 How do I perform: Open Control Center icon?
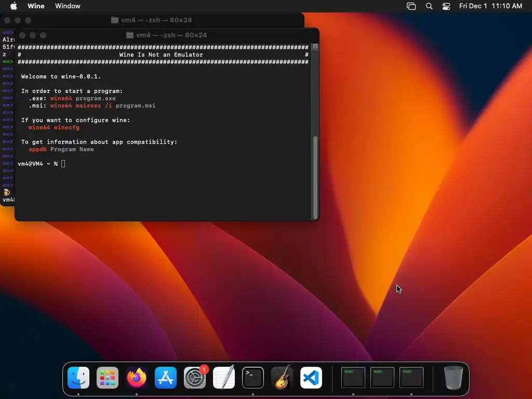pyautogui.click(x=446, y=6)
